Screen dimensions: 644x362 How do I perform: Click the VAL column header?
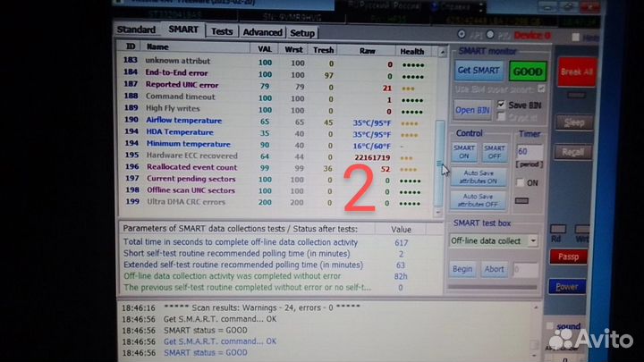(x=264, y=49)
